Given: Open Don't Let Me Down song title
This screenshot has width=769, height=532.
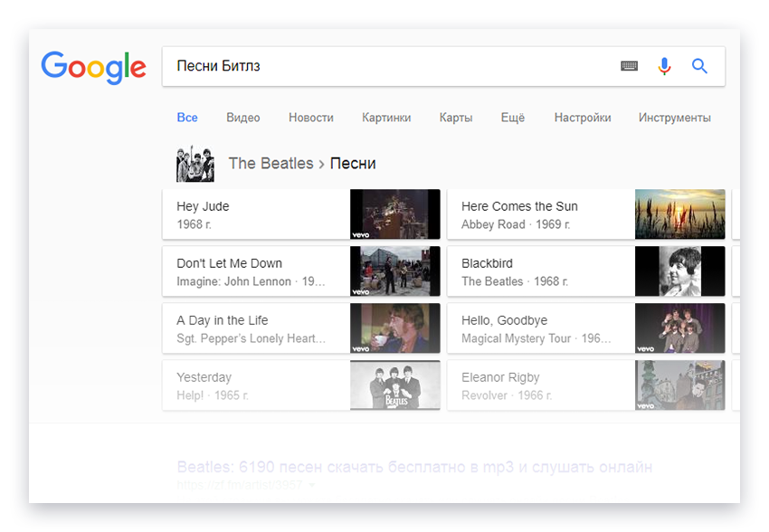Looking at the screenshot, I should (230, 263).
